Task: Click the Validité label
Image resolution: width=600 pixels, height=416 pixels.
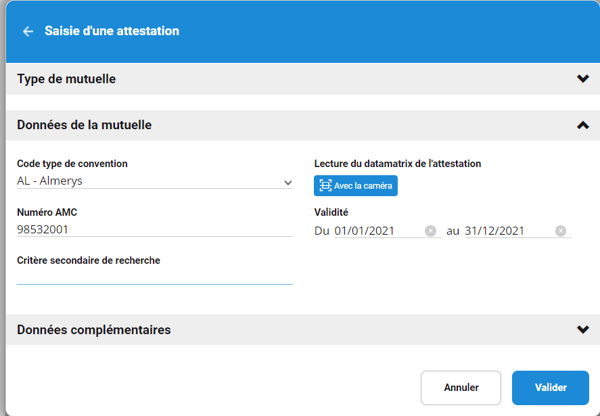Action: [331, 212]
